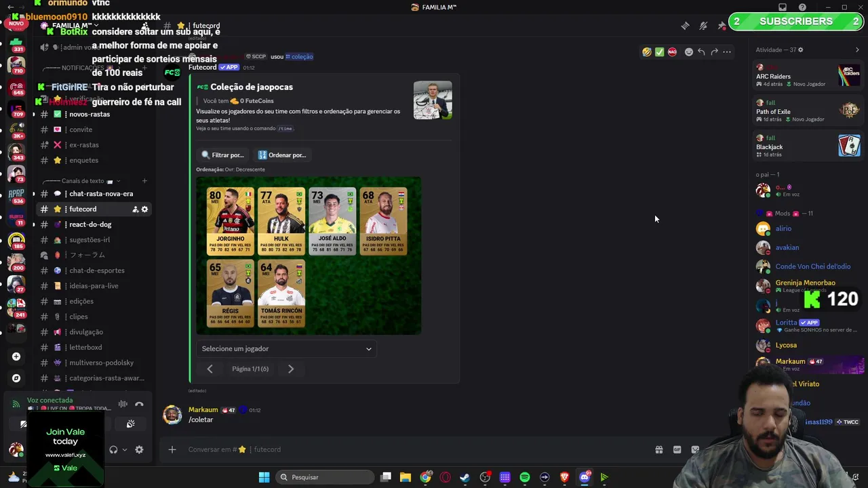Open Selecione um jogador dropdown
Image resolution: width=868 pixels, height=488 pixels.
(x=286, y=348)
